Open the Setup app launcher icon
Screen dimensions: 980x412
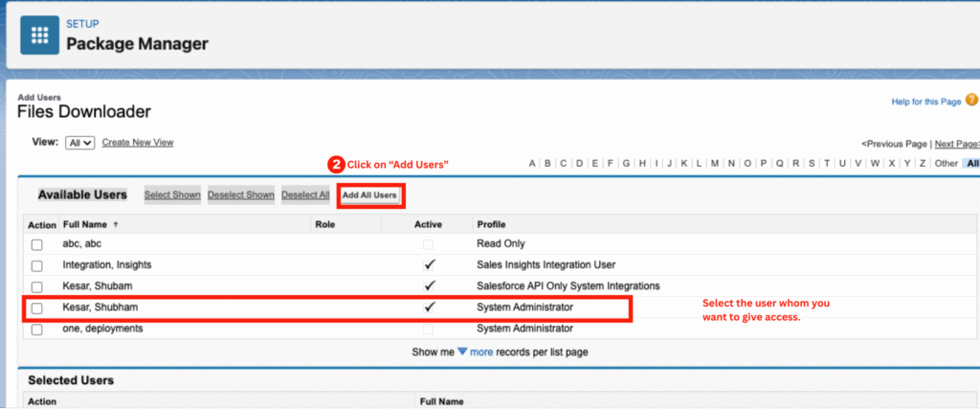40,35
